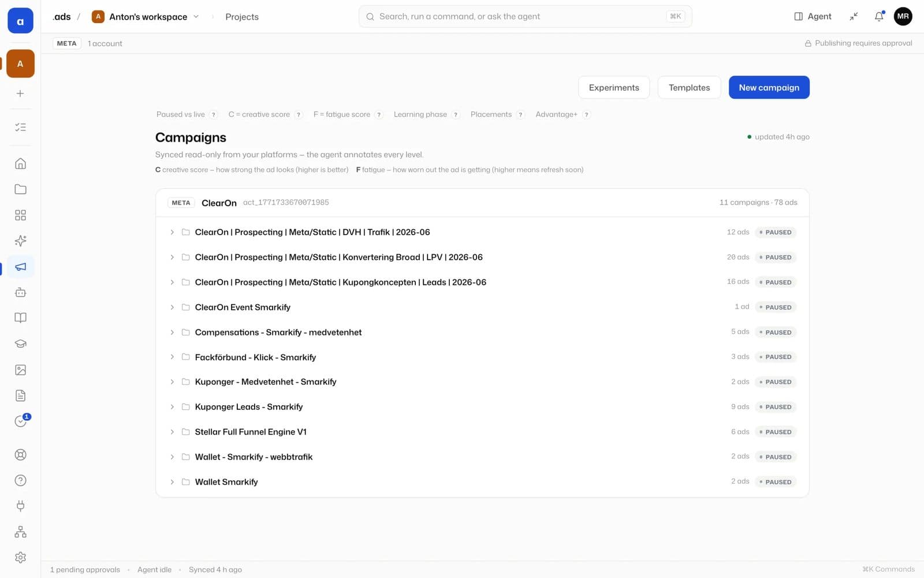Viewport: 924px width, 578px height.
Task: Expand the Konvertering Broad | LPV campaign
Action: 172,257
